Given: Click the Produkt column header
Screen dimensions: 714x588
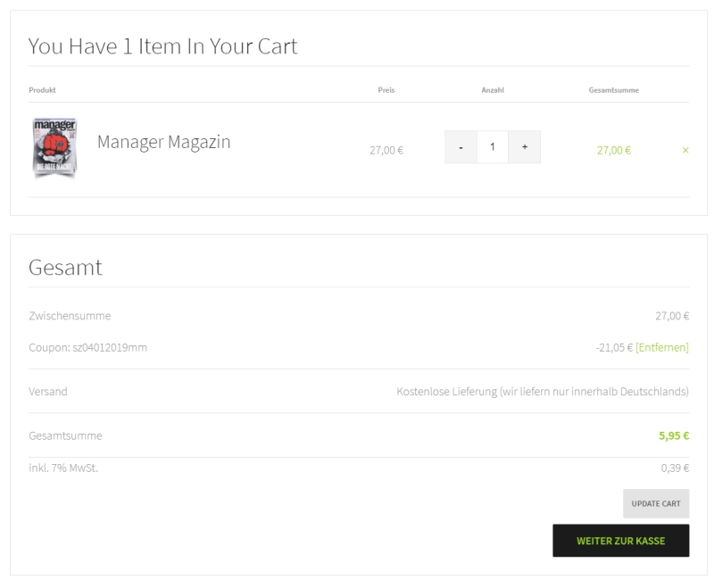Looking at the screenshot, I should coord(42,90).
